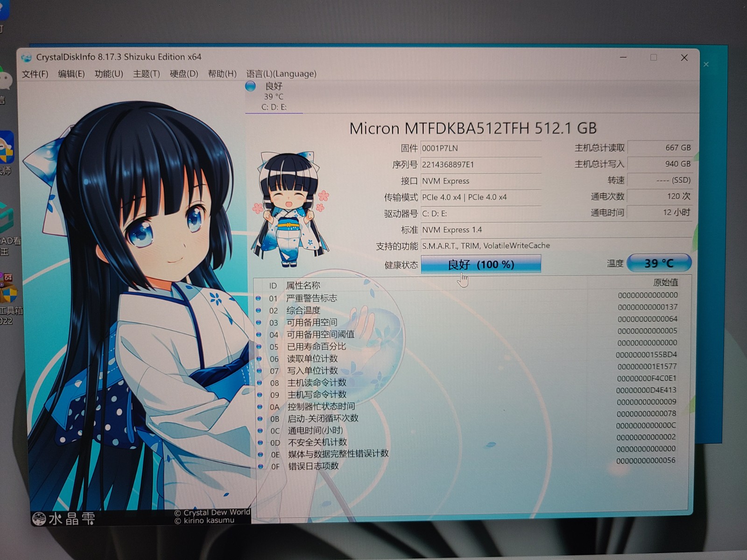This screenshot has height=560, width=747.
Task: Click the host total writes value 940 GB
Action: click(x=660, y=164)
